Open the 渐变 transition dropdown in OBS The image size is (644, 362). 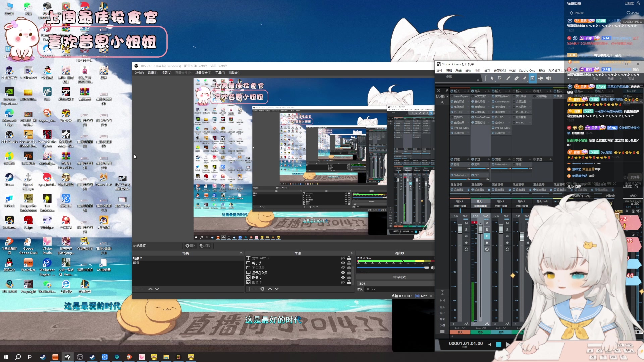394,283
